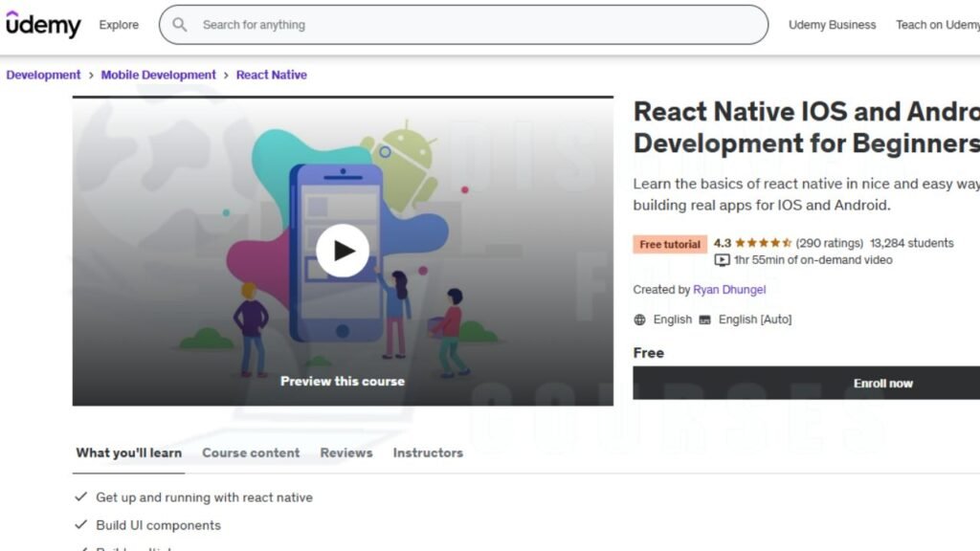Screen dimensions: 980x551
Task: Go to Mobile Development breadcrumb
Action: click(x=158, y=75)
